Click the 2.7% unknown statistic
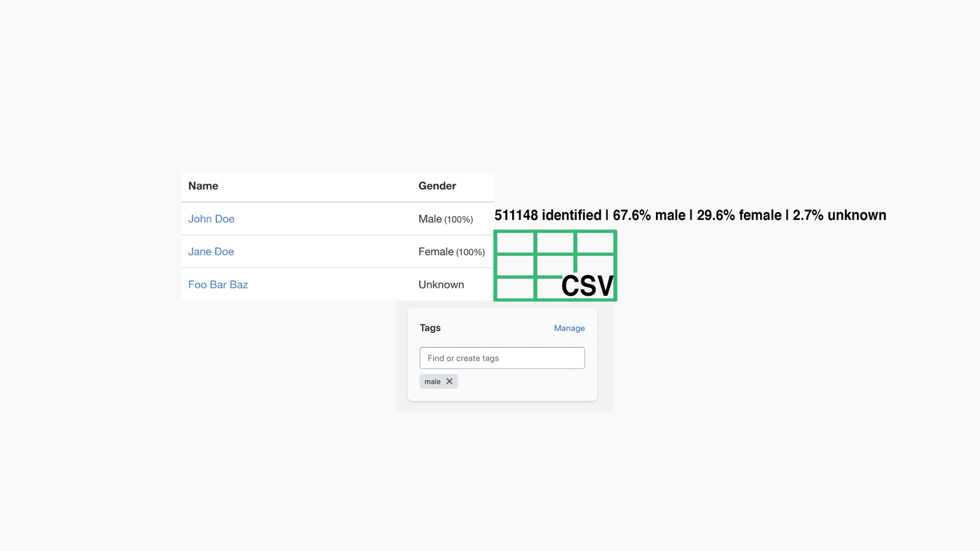 tap(839, 216)
